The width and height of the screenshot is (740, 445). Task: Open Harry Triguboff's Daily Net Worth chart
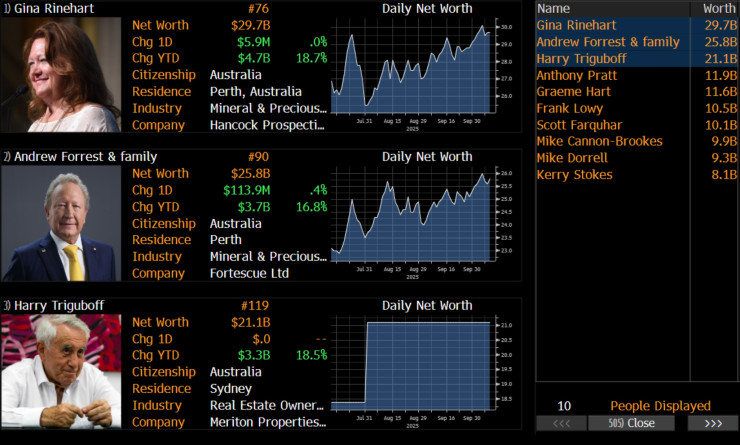point(413,365)
